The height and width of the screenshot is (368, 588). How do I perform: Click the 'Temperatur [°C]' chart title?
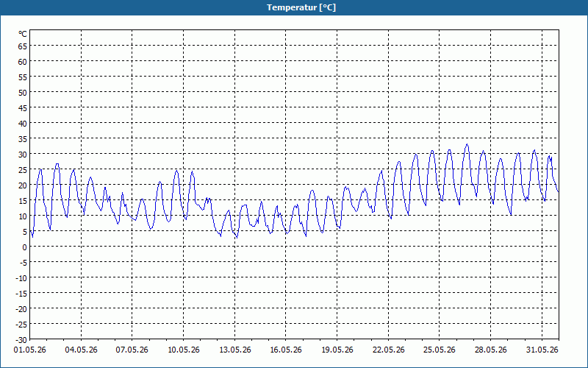click(301, 7)
